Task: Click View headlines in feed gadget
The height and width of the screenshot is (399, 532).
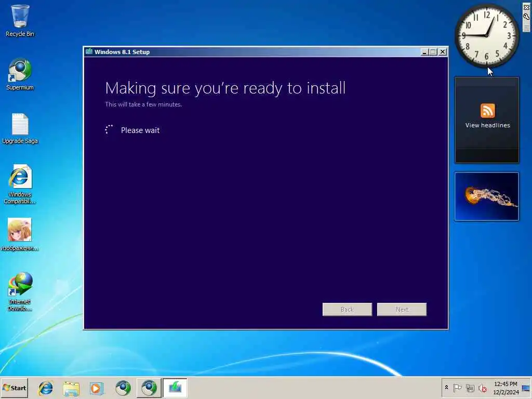Action: click(x=487, y=125)
